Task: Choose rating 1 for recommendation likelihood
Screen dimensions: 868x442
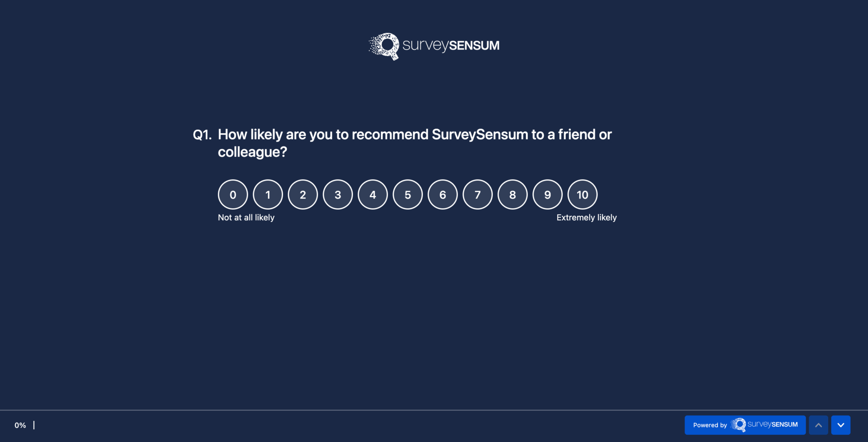Action: (x=268, y=195)
